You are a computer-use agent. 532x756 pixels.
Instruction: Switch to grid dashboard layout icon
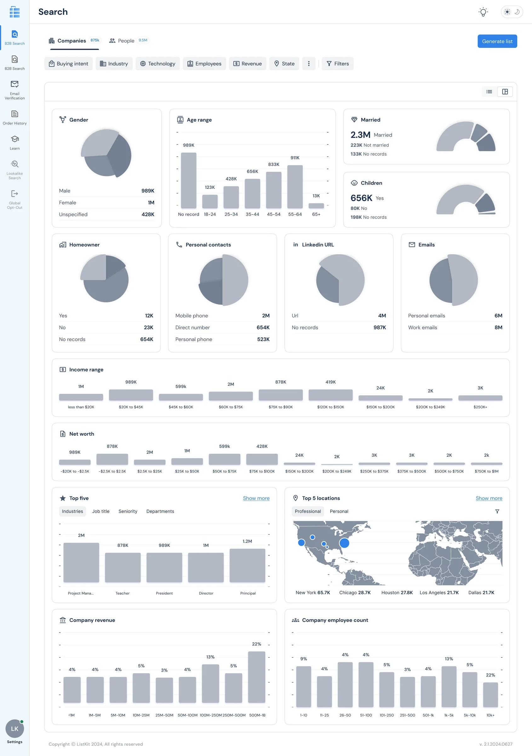click(x=505, y=92)
